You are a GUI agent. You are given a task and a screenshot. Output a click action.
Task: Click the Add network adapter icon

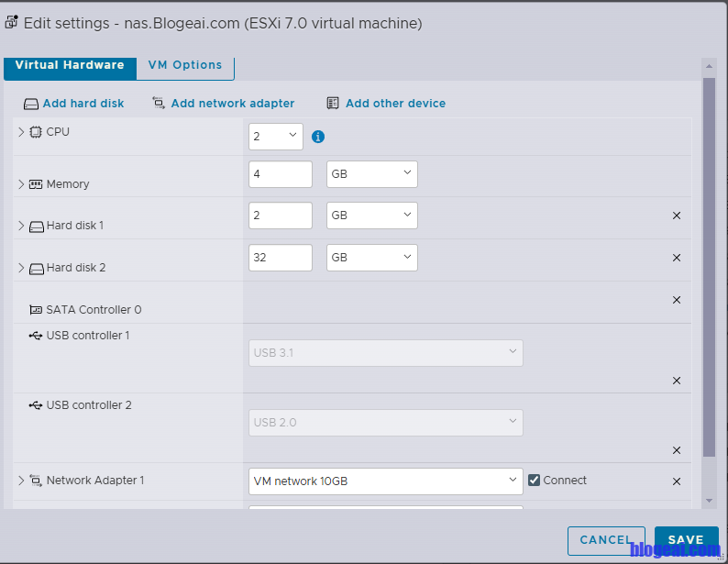point(159,104)
